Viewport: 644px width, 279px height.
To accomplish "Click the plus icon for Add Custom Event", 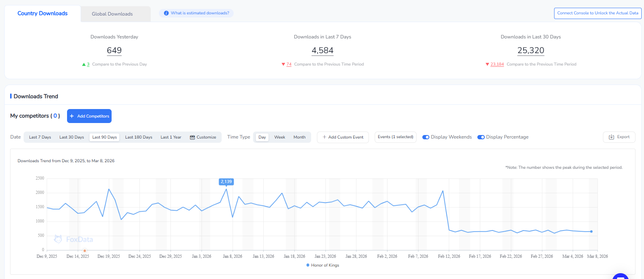I will [x=324, y=137].
